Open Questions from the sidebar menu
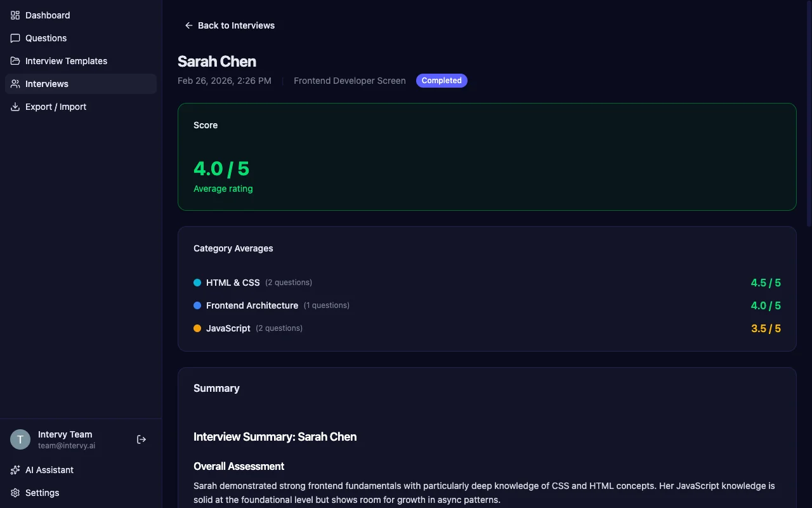The height and width of the screenshot is (508, 812). [x=46, y=38]
